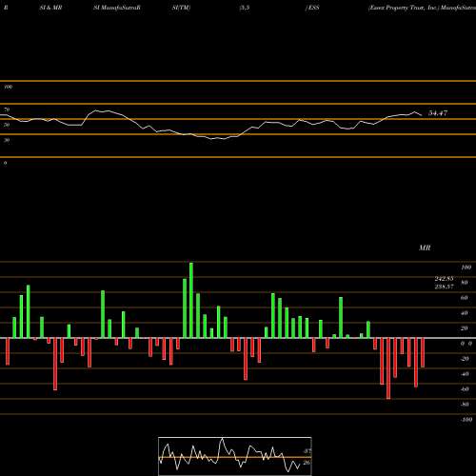Click the price value 238.57
476x476 pixels.
coord(444,287)
